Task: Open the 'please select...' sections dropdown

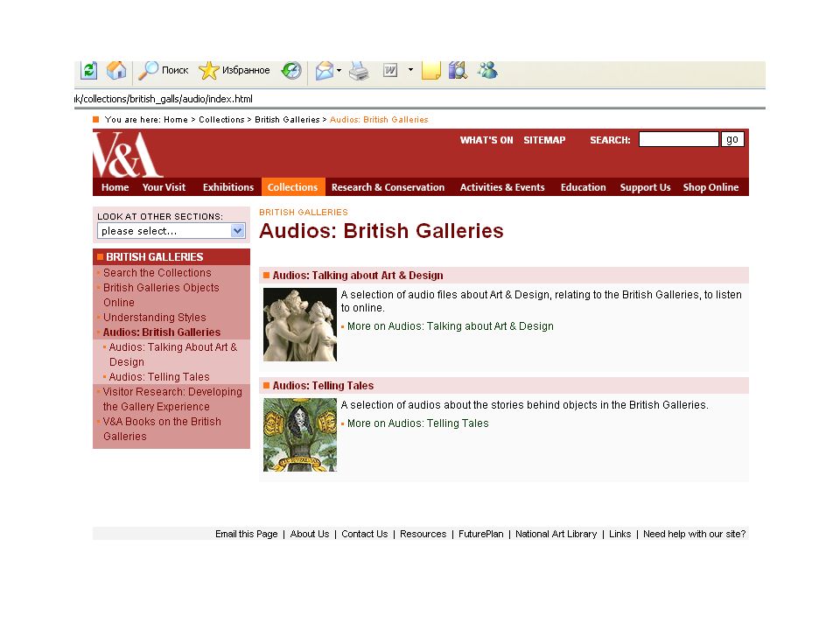Action: point(171,231)
